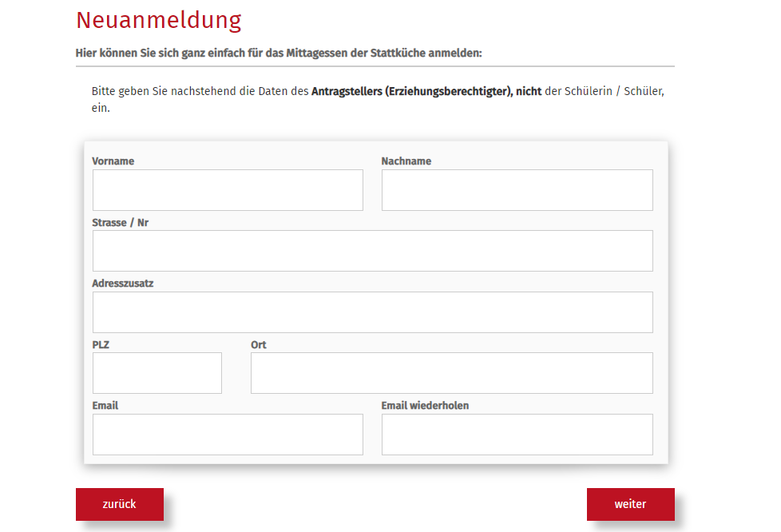Click the Neuanmeldung page heading
This screenshot has height=532, width=781.
point(159,20)
